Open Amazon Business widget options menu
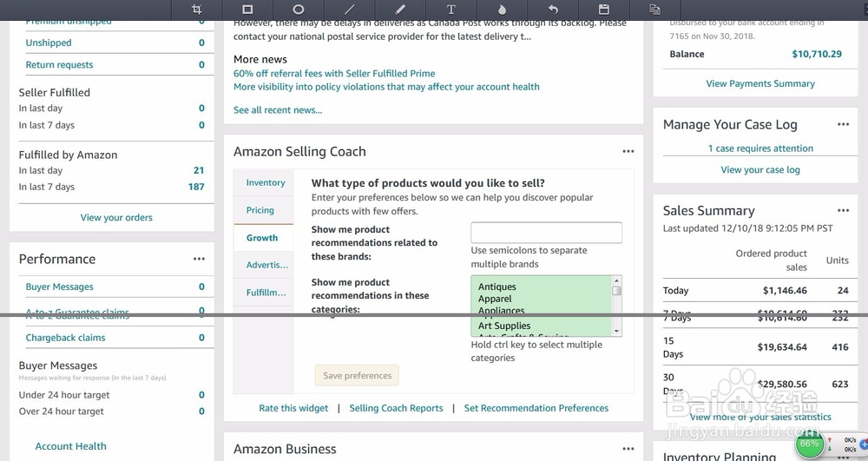 [628, 449]
